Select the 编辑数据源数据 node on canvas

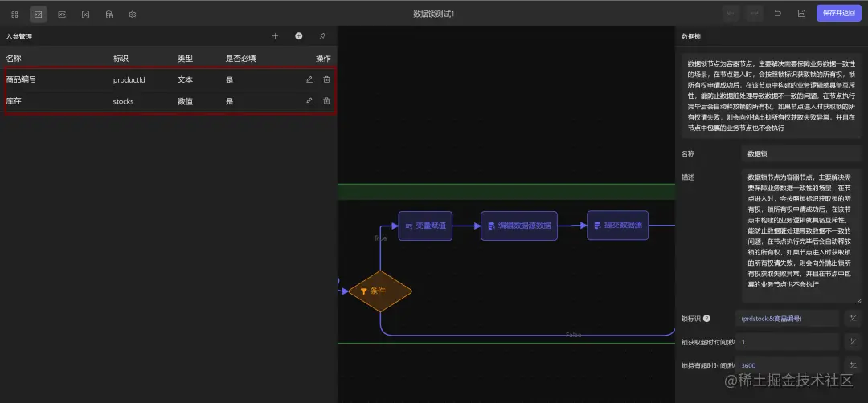point(518,226)
